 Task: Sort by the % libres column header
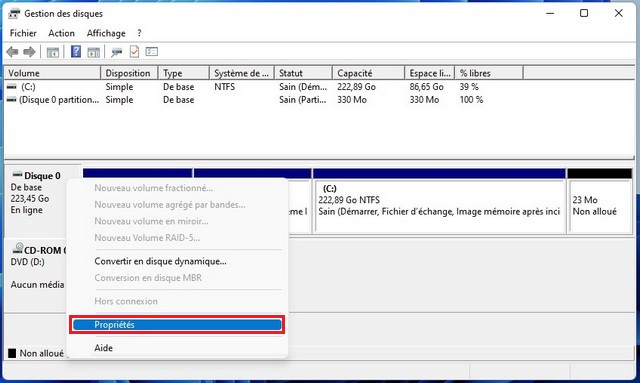(489, 73)
